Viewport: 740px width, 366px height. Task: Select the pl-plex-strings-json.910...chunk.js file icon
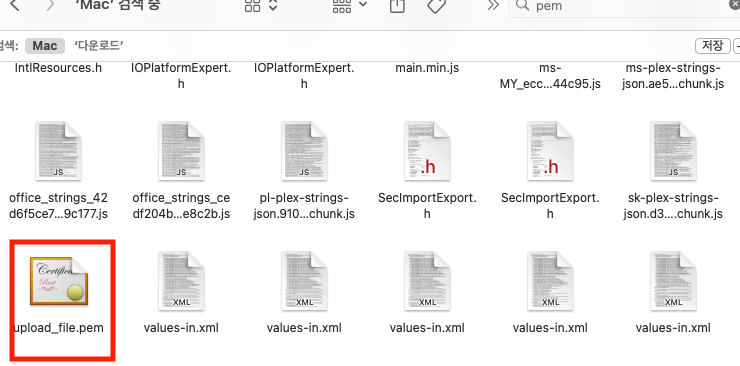click(x=304, y=151)
